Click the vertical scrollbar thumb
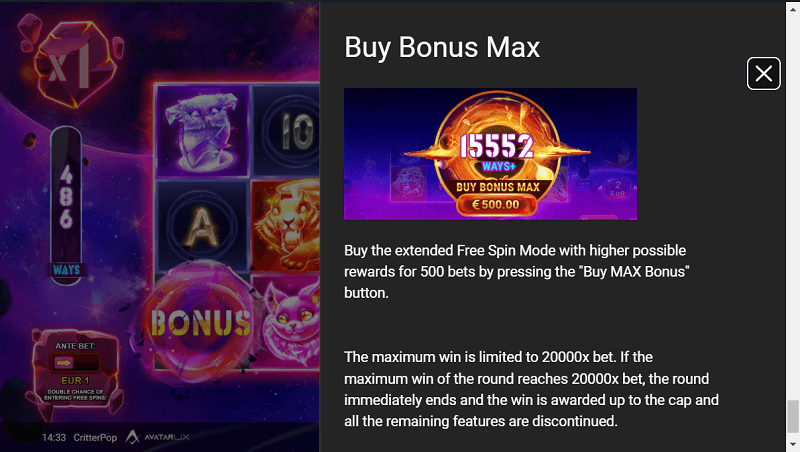Image resolution: width=800 pixels, height=452 pixels. pos(793,416)
